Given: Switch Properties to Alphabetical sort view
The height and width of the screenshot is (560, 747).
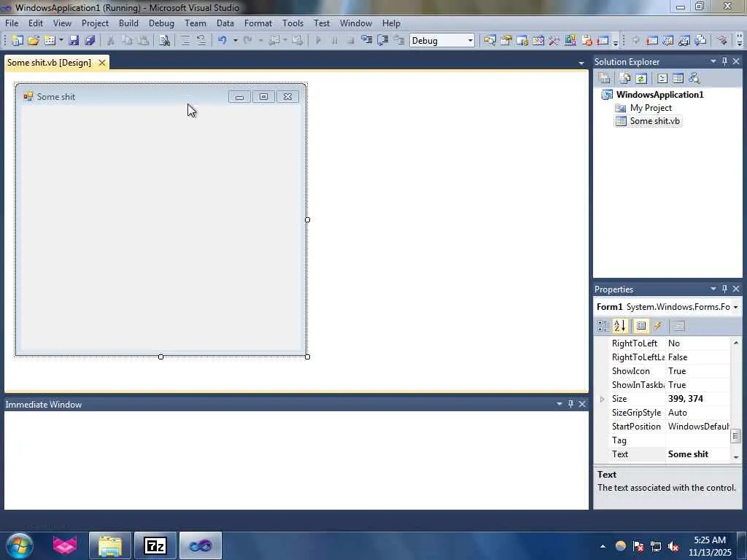Looking at the screenshot, I should tap(619, 326).
